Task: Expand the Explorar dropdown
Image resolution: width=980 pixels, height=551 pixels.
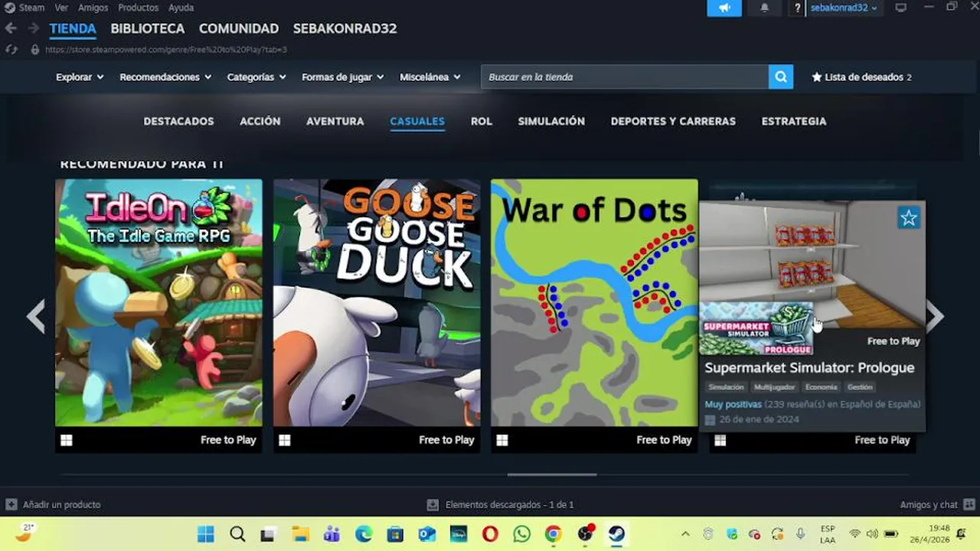Action: click(x=80, y=77)
